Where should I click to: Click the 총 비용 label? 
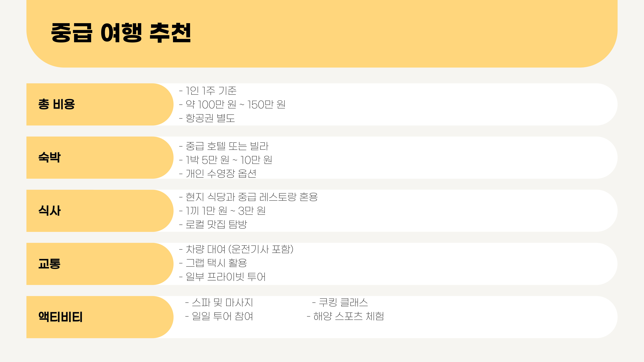(56, 104)
